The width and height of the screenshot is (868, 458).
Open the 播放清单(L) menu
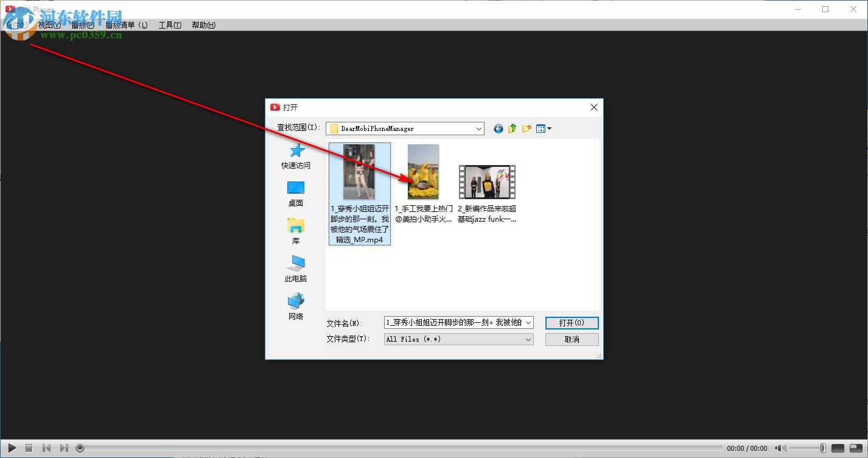click(126, 25)
